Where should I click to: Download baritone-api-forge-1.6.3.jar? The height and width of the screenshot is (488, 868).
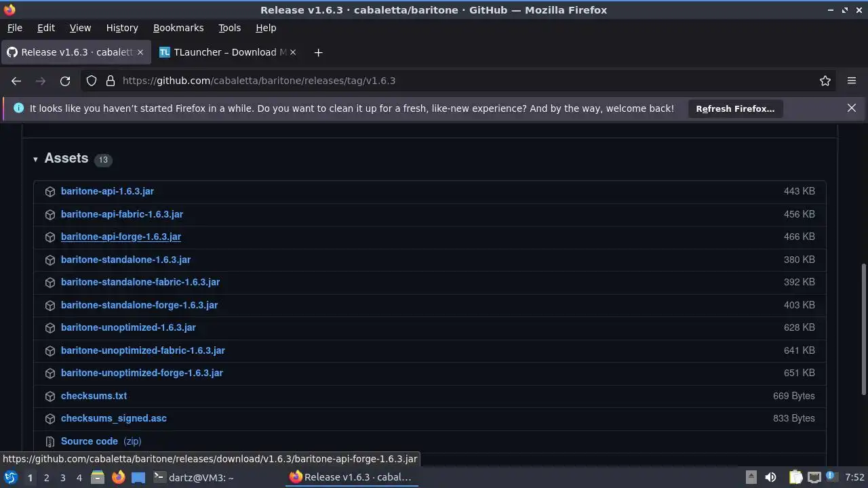click(x=121, y=237)
